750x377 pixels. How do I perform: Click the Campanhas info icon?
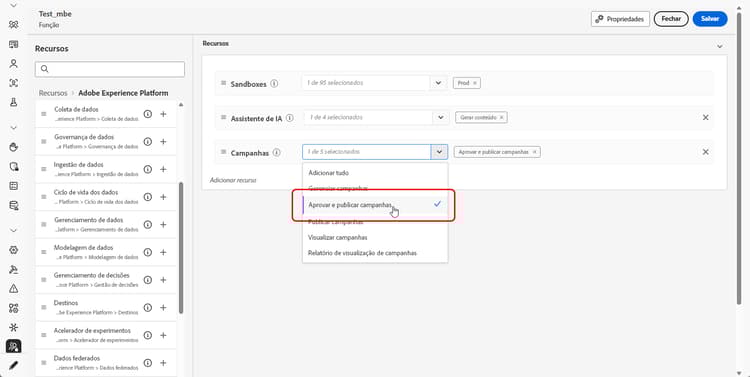coord(276,153)
